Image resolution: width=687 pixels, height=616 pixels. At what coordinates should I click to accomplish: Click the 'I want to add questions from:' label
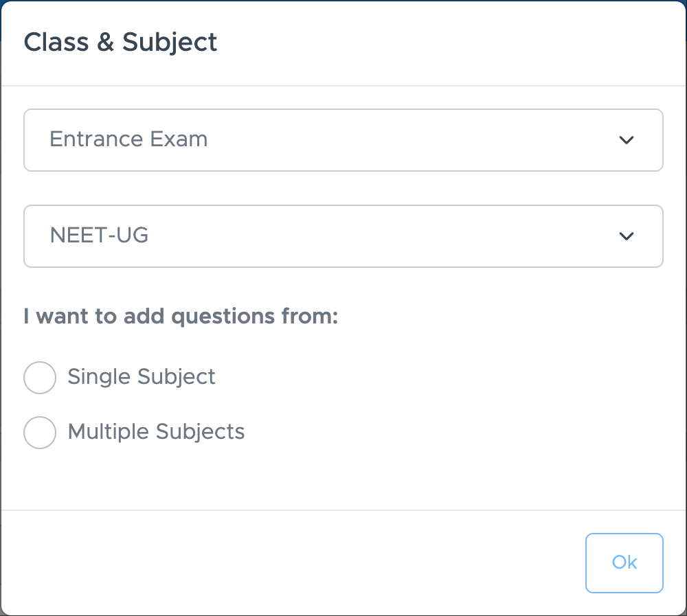point(181,317)
